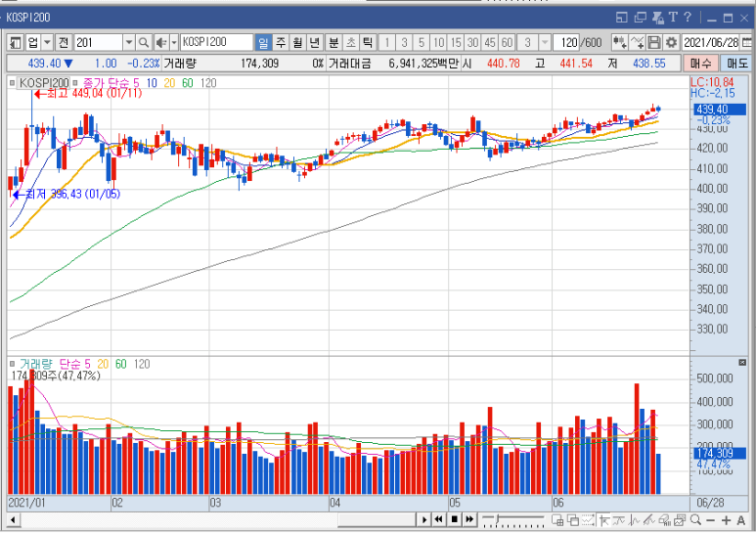
Task: Select the daily (일) period button
Action: click(x=263, y=43)
